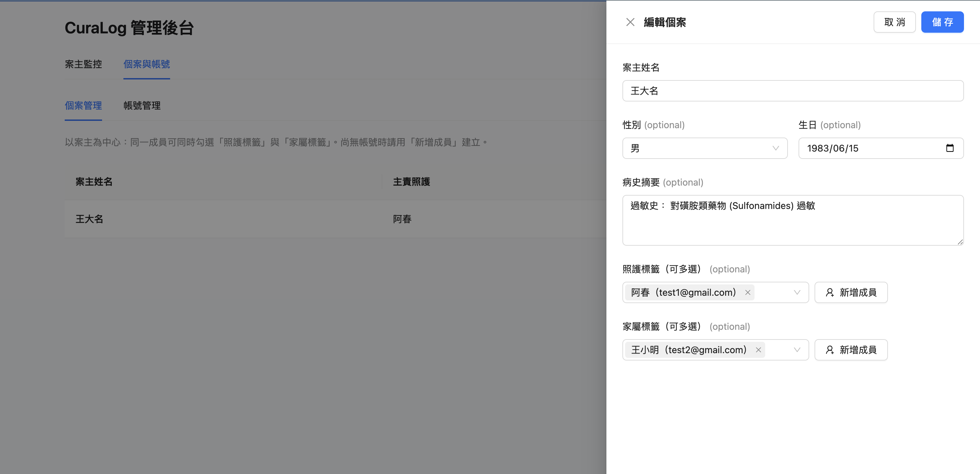Screen dimensions: 980x474
Task: Select the 個案管理 sub-tab
Action: click(x=83, y=106)
